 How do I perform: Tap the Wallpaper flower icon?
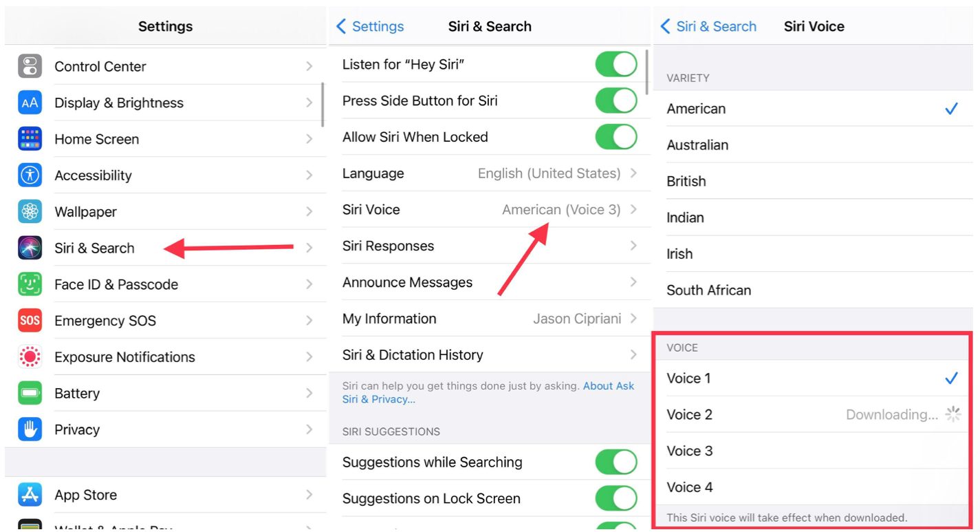click(30, 211)
